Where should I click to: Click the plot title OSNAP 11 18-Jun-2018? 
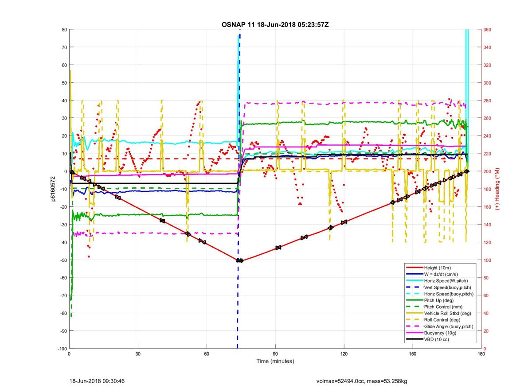(x=275, y=24)
